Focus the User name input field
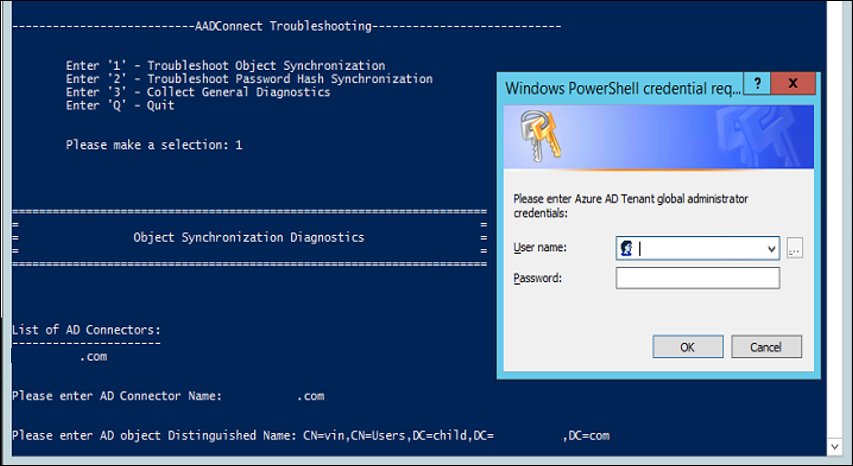The height and width of the screenshot is (466, 853). click(x=697, y=248)
